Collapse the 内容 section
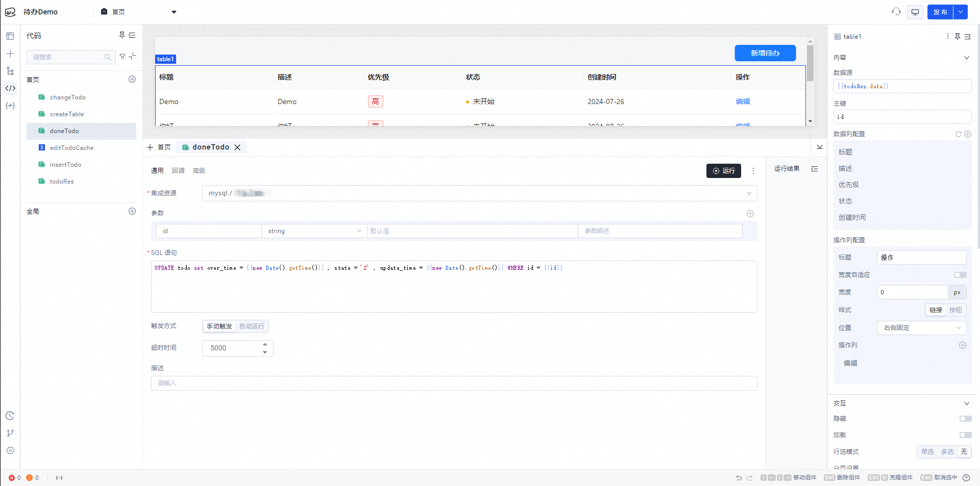Screen dimensions: 980x486 (966, 58)
